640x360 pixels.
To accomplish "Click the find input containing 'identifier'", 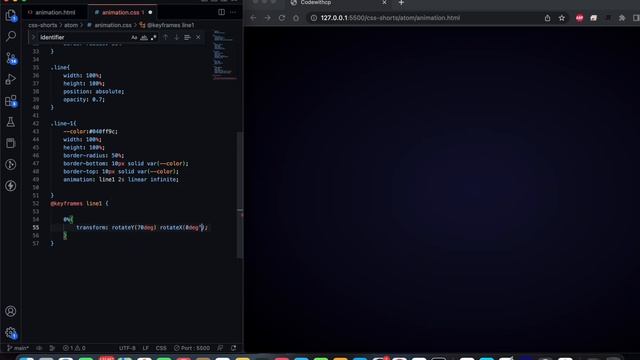I will 84,37.
